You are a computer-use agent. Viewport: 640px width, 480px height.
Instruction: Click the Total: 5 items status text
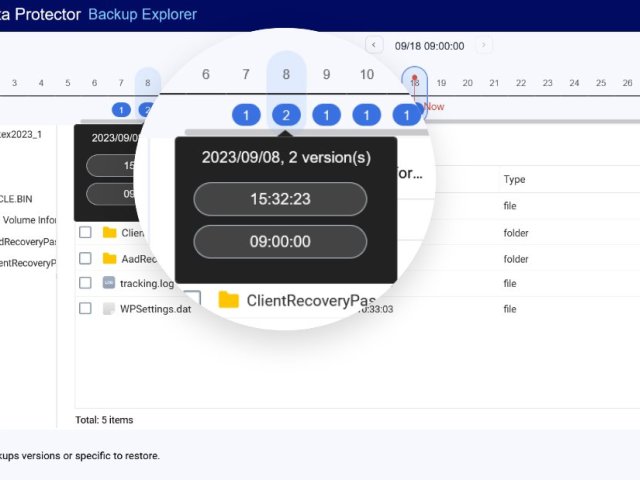(104, 420)
